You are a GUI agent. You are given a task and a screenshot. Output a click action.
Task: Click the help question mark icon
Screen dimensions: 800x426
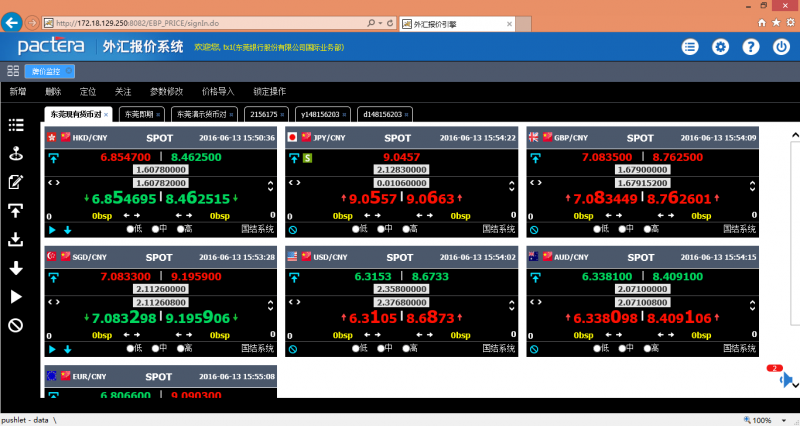click(x=750, y=47)
